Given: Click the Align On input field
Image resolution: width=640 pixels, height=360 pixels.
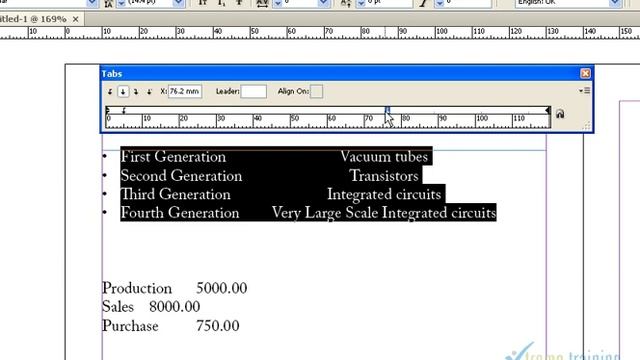Looking at the screenshot, I should (316, 91).
